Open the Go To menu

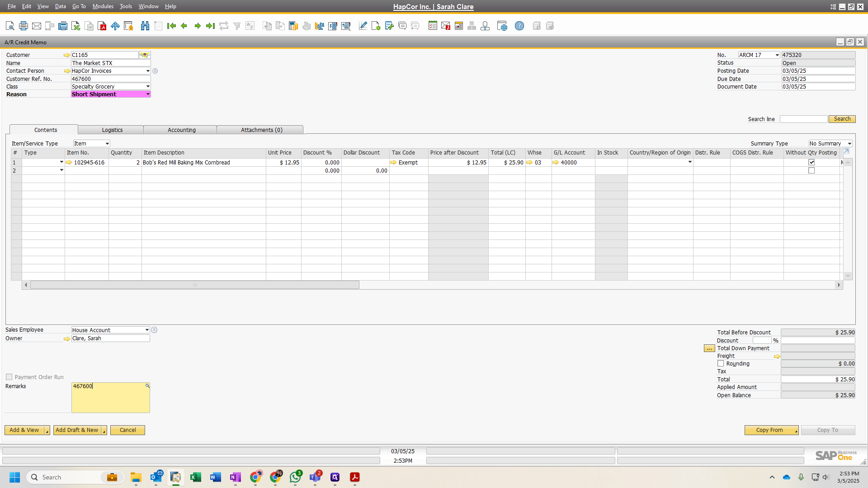coord(79,6)
